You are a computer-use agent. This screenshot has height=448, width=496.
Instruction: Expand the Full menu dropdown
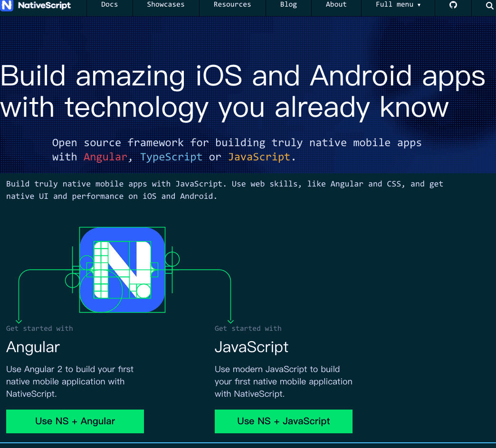[398, 5]
